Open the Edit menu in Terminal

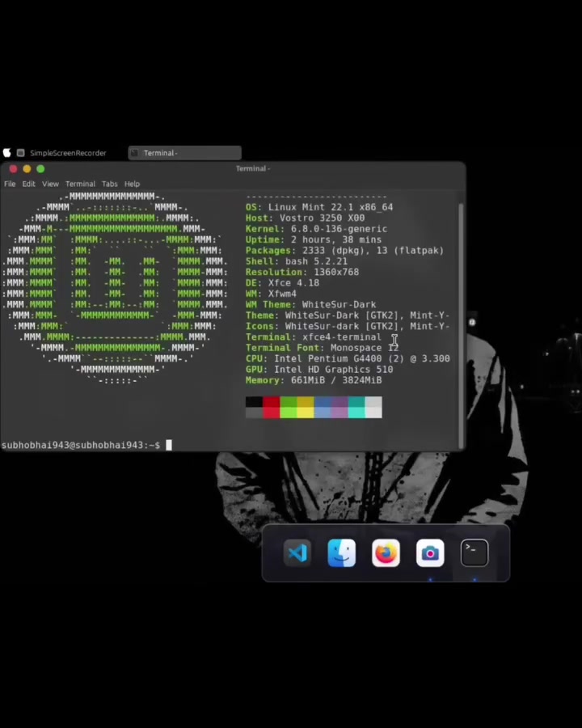pyautogui.click(x=29, y=184)
